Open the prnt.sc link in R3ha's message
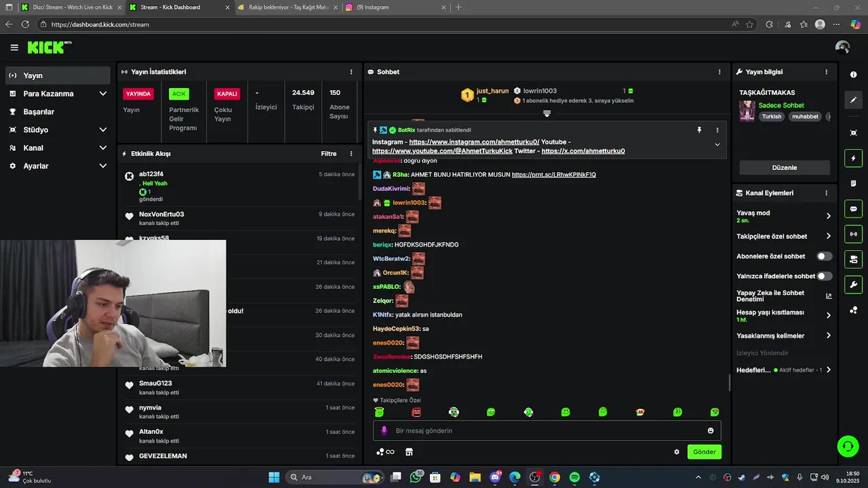Viewport: 868px width, 488px height. [553, 175]
